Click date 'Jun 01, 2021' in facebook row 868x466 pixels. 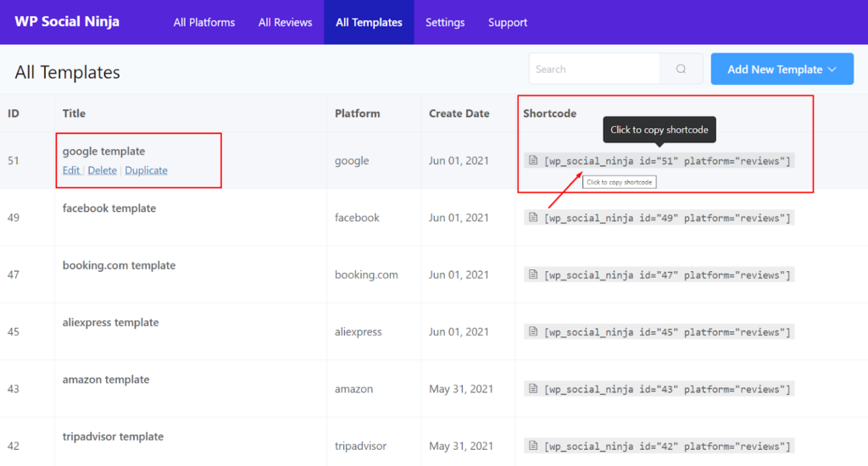[459, 218]
